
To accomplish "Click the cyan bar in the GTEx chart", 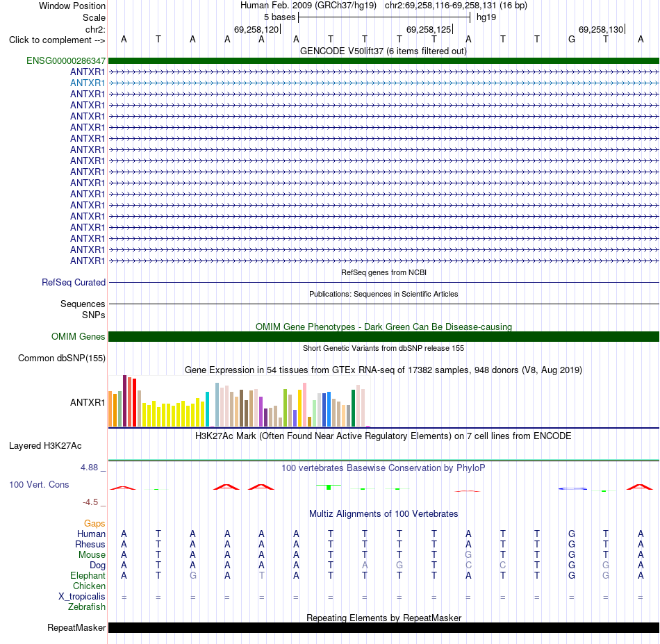I will [207, 409].
